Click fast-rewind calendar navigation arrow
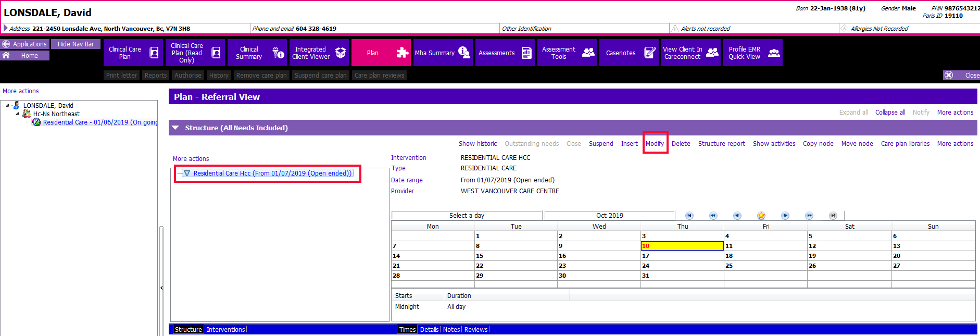This screenshot has height=336, width=980. [713, 216]
